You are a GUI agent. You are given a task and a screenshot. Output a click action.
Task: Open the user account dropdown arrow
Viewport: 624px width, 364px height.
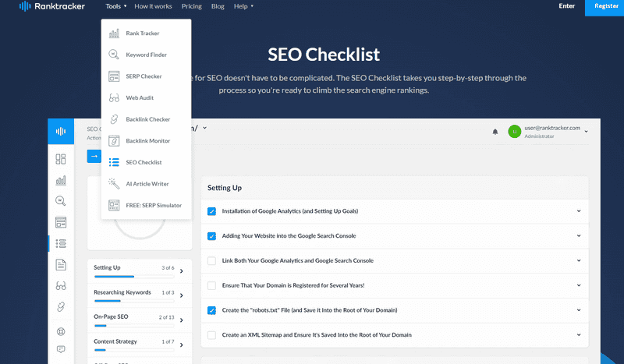pyautogui.click(x=586, y=132)
